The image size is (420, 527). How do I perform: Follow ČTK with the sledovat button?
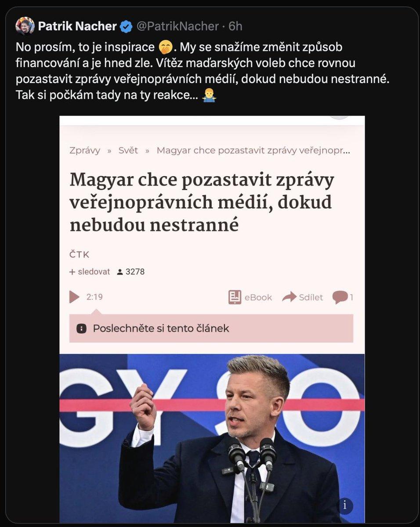click(90, 272)
